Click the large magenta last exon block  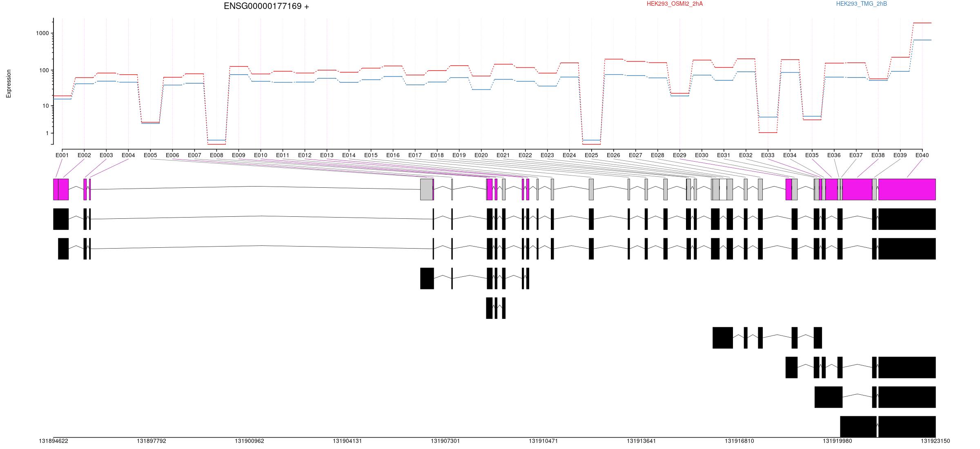coord(907,189)
